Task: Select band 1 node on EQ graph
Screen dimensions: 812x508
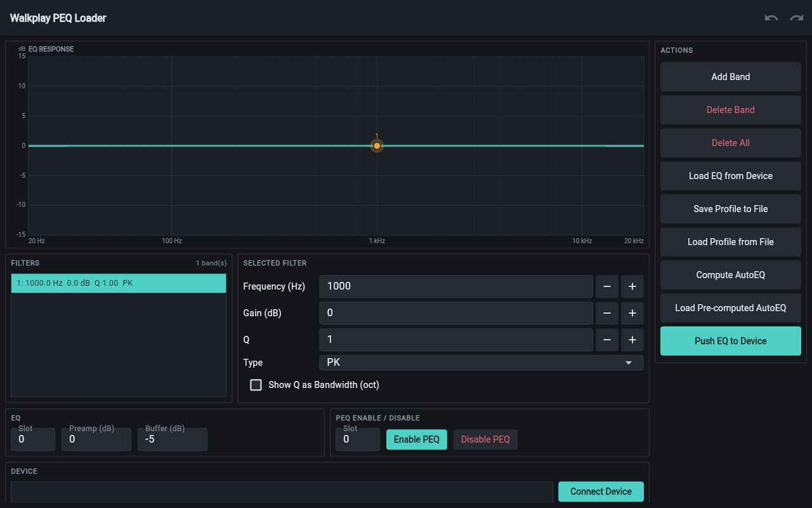Action: pos(377,146)
